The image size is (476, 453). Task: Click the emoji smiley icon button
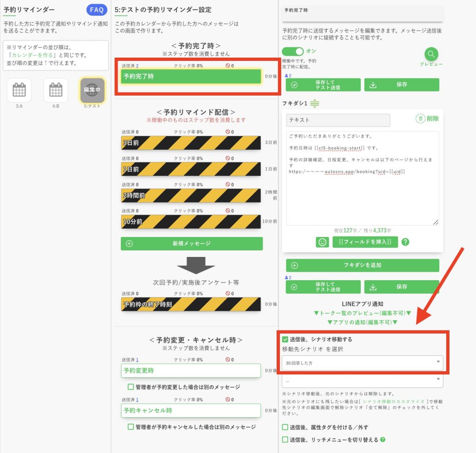click(x=322, y=242)
